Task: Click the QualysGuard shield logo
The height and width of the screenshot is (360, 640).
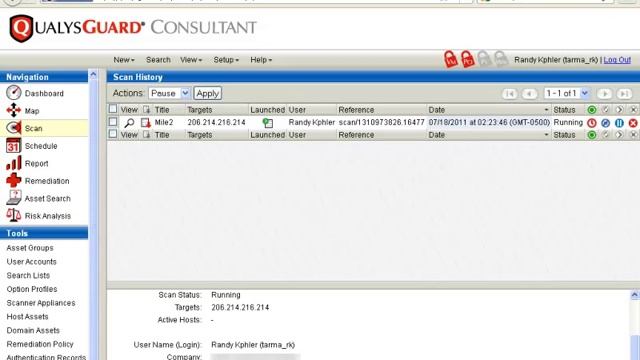Action: point(21,28)
